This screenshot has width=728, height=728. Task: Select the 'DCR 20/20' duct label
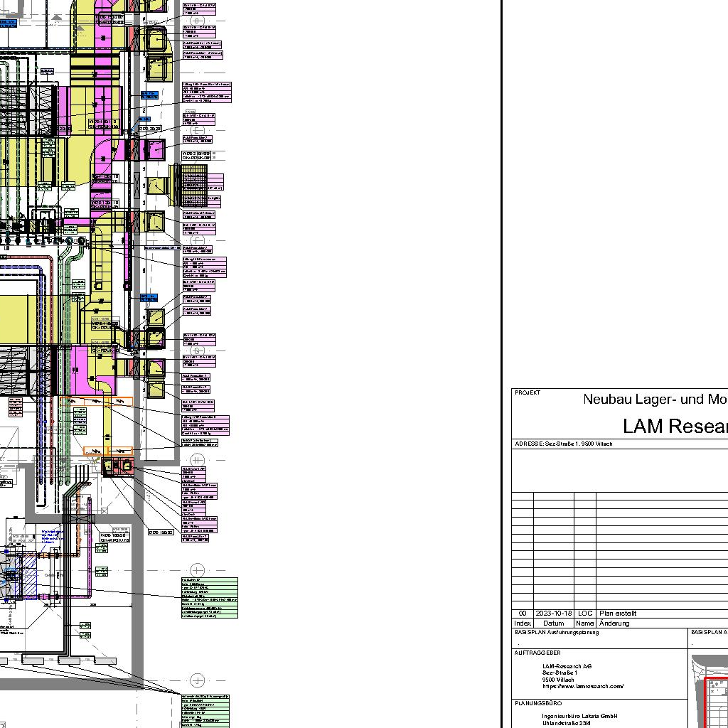[151, 129]
